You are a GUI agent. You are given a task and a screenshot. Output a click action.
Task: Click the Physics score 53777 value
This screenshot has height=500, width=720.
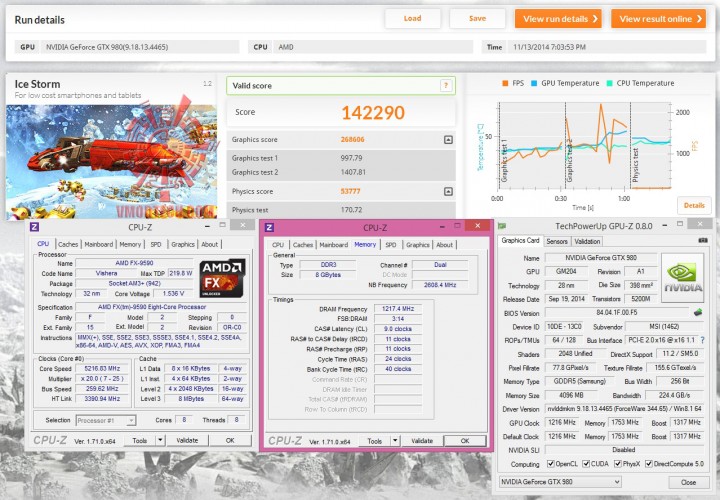click(x=350, y=191)
